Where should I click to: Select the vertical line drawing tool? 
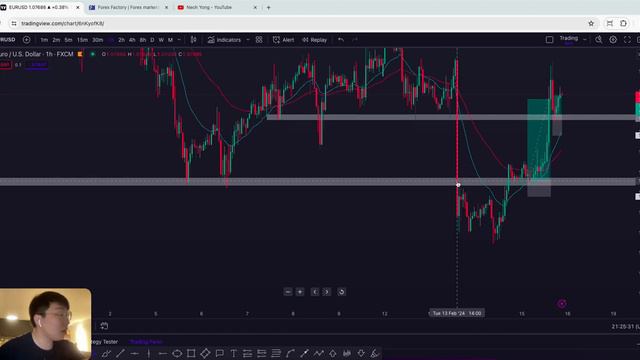(x=149, y=353)
